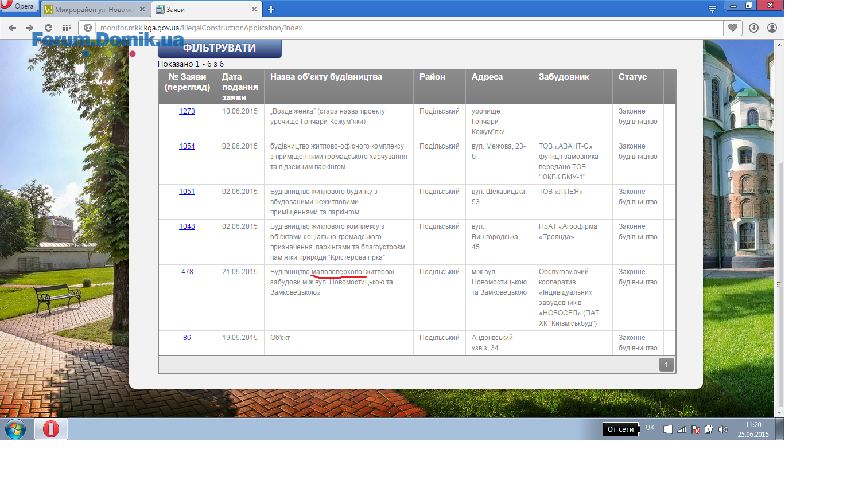The height and width of the screenshot is (504, 843).
Task: Open the Speed Dial grid icon
Action: point(67,28)
